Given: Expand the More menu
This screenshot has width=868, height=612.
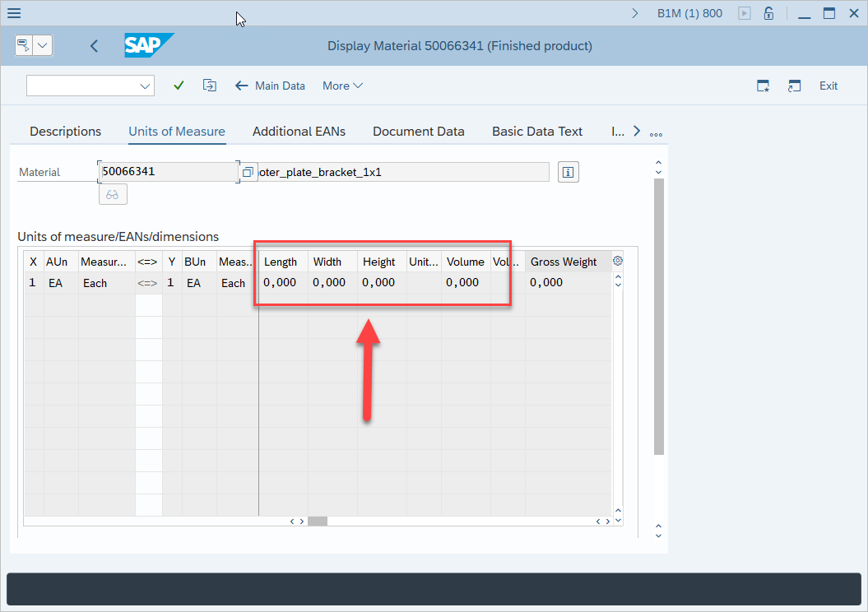Looking at the screenshot, I should click(342, 86).
